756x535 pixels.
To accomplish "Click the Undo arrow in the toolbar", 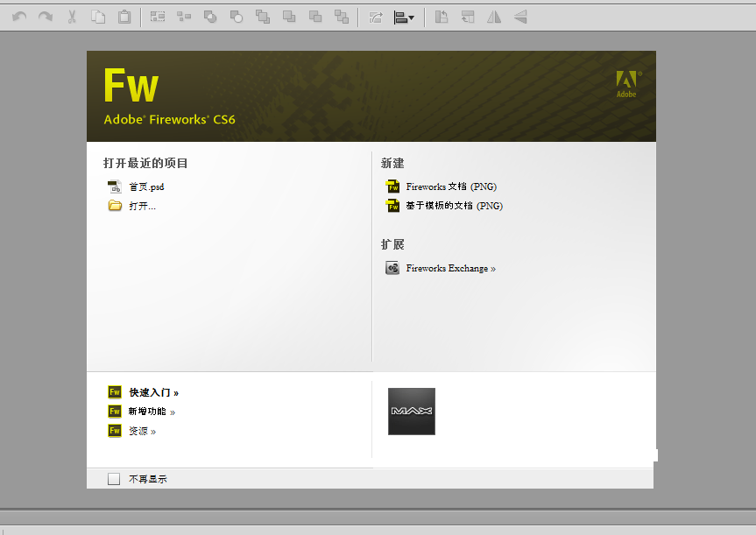I will click(19, 17).
